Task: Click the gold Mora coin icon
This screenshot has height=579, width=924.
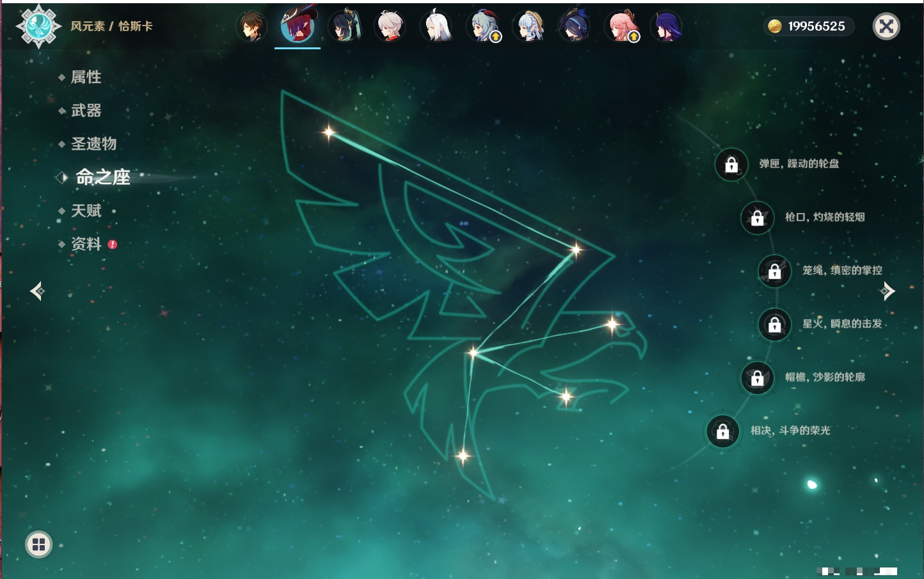Action: [774, 26]
